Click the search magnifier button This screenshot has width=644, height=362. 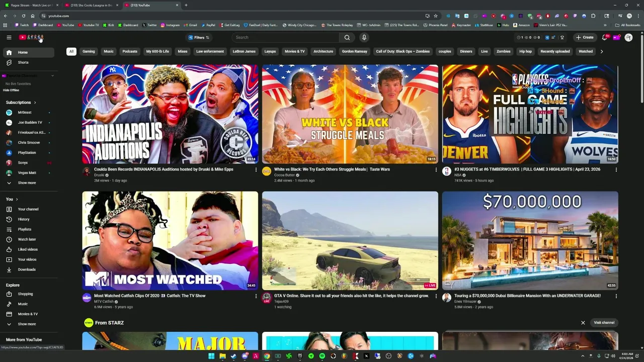click(347, 37)
